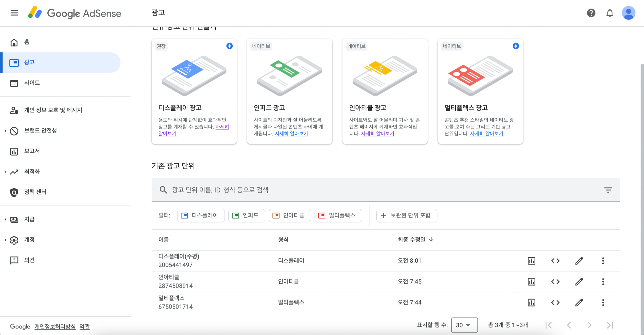Navigate to 사이트 in the sidebar
Viewport: 644px width, 335px height.
coord(32,83)
